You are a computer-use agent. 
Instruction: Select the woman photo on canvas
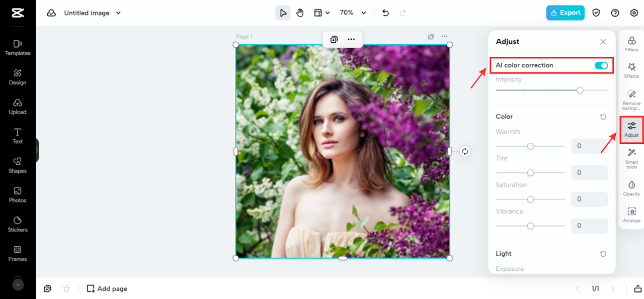(x=343, y=151)
